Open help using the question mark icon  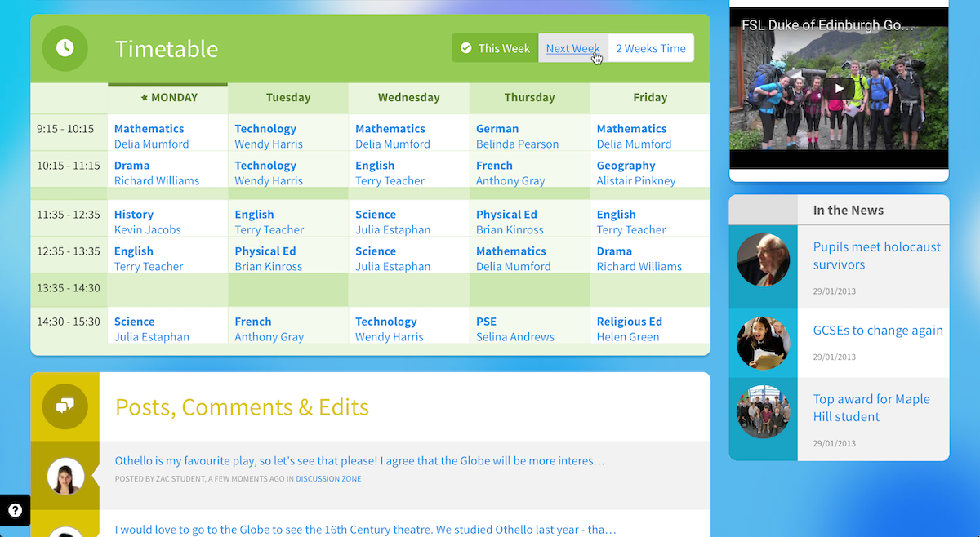tap(15, 509)
